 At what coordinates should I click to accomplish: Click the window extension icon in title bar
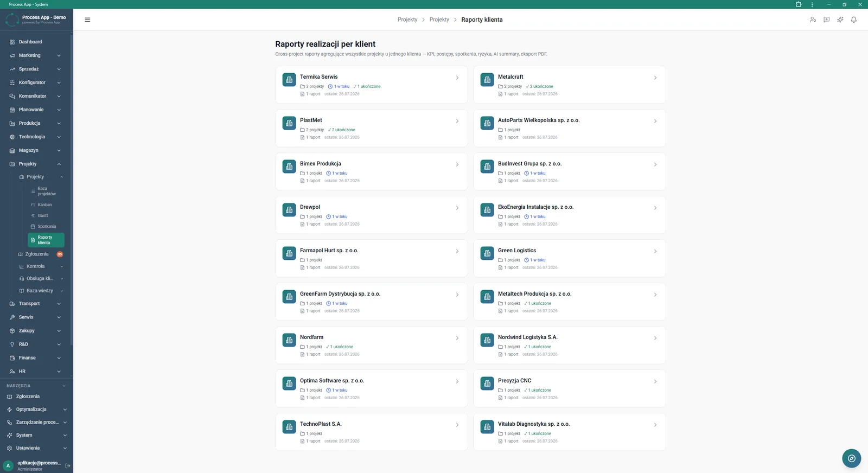pyautogui.click(x=799, y=4)
